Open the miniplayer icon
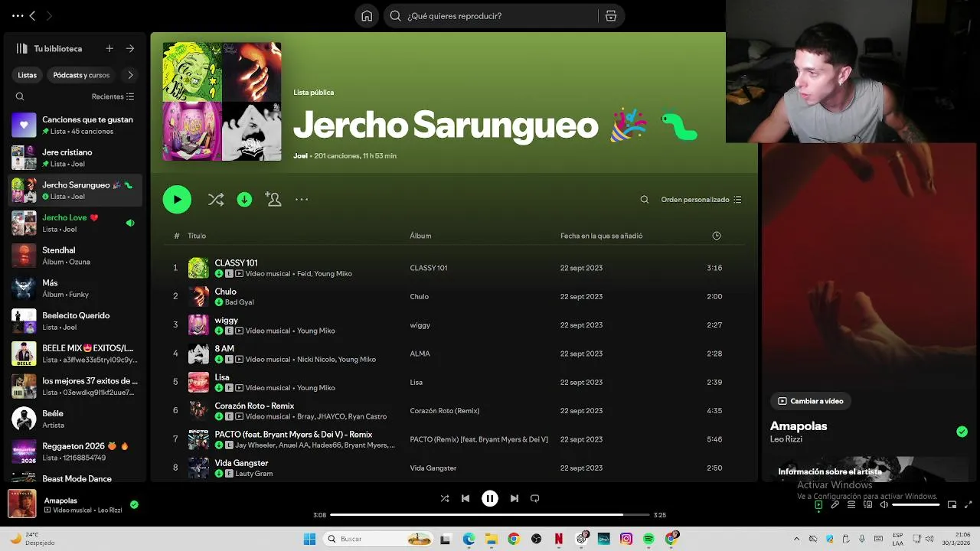 [952, 505]
